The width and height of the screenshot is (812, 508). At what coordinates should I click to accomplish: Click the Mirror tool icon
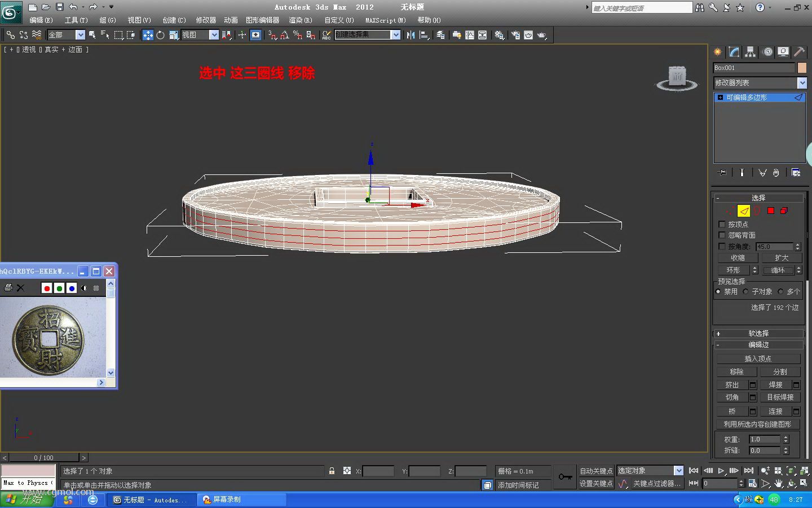[411, 35]
